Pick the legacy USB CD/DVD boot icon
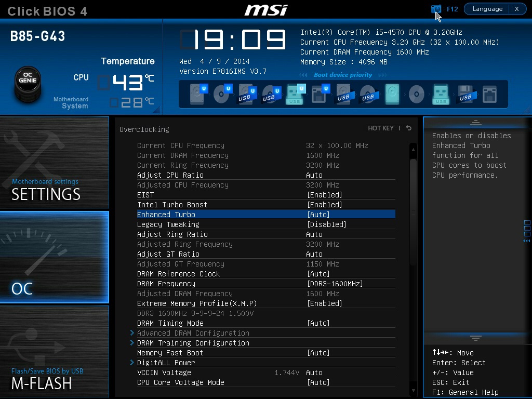532x399 pixels. 368,94
